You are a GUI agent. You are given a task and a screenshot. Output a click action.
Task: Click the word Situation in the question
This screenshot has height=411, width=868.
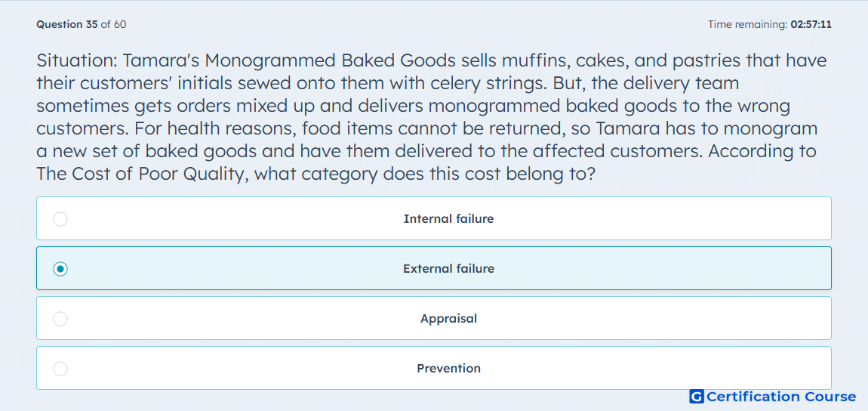pyautogui.click(x=75, y=60)
